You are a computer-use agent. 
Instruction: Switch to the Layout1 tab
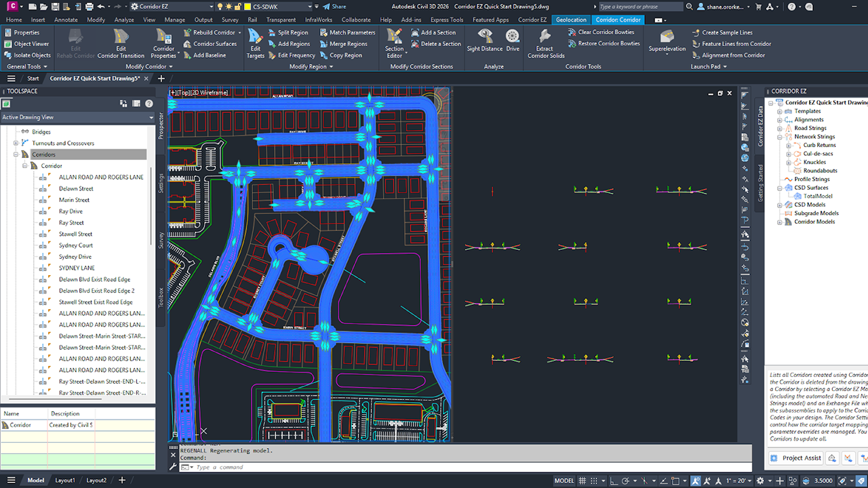click(x=65, y=481)
